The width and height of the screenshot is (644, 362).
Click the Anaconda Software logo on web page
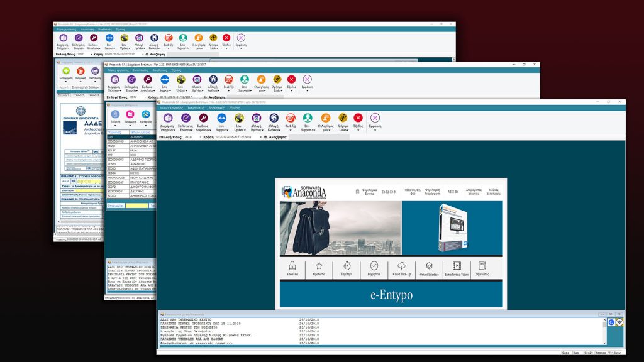[x=304, y=192]
